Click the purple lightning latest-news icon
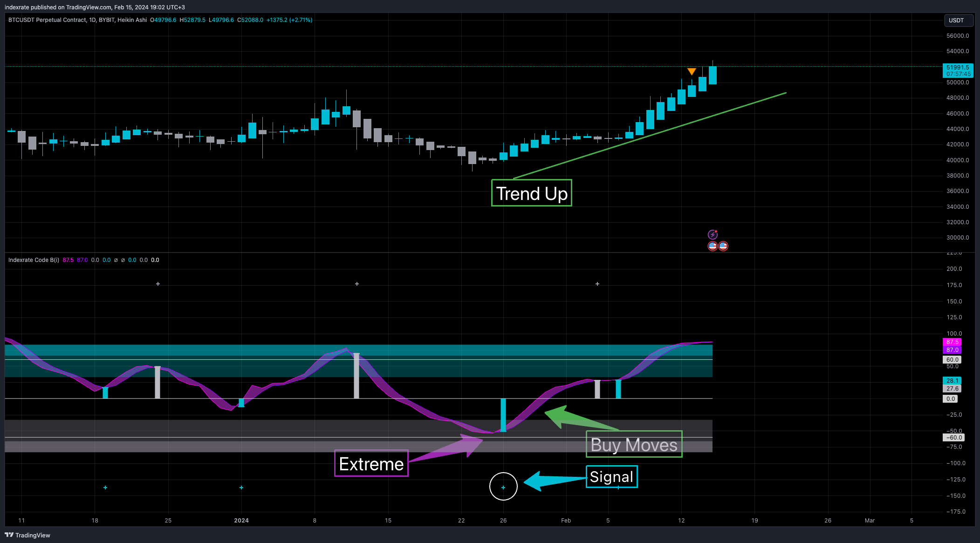The width and height of the screenshot is (980, 543). (x=713, y=234)
